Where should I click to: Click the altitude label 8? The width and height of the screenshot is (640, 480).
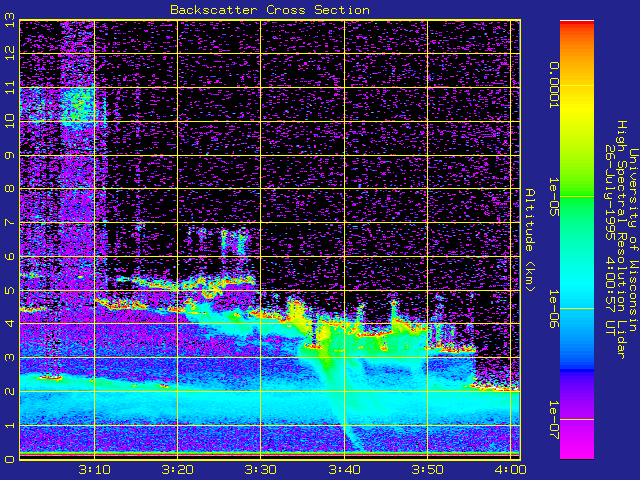(x=9, y=189)
